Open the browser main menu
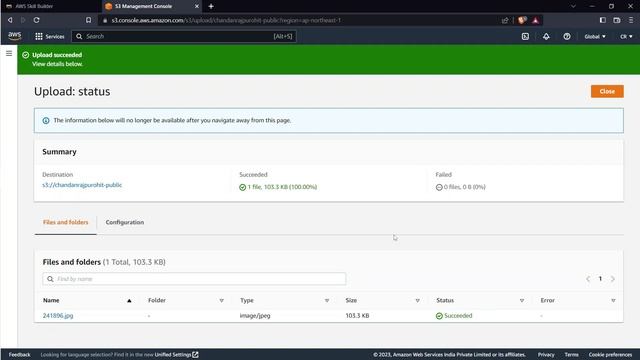 click(631, 20)
